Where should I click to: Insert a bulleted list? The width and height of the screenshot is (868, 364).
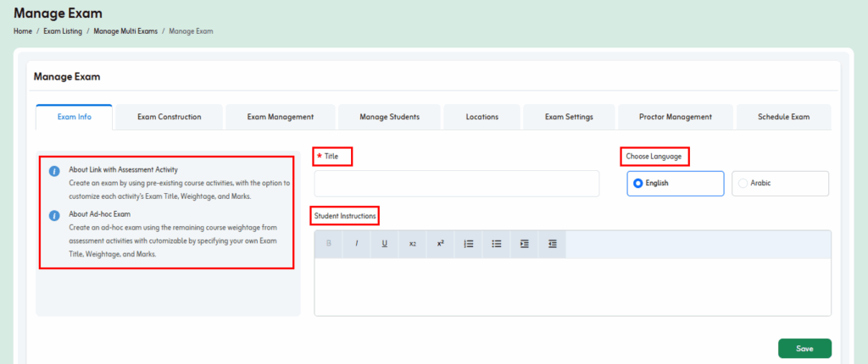pos(497,244)
